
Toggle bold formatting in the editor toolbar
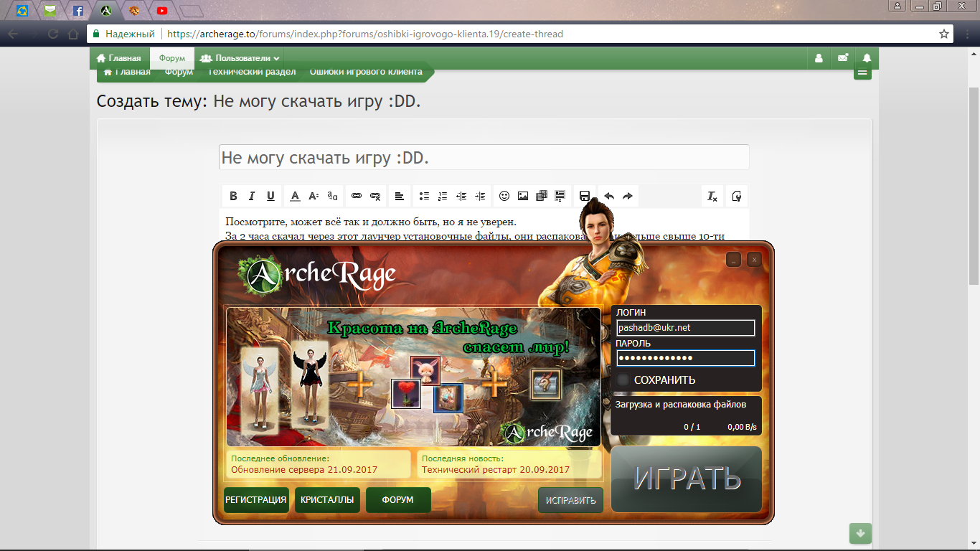click(x=233, y=196)
